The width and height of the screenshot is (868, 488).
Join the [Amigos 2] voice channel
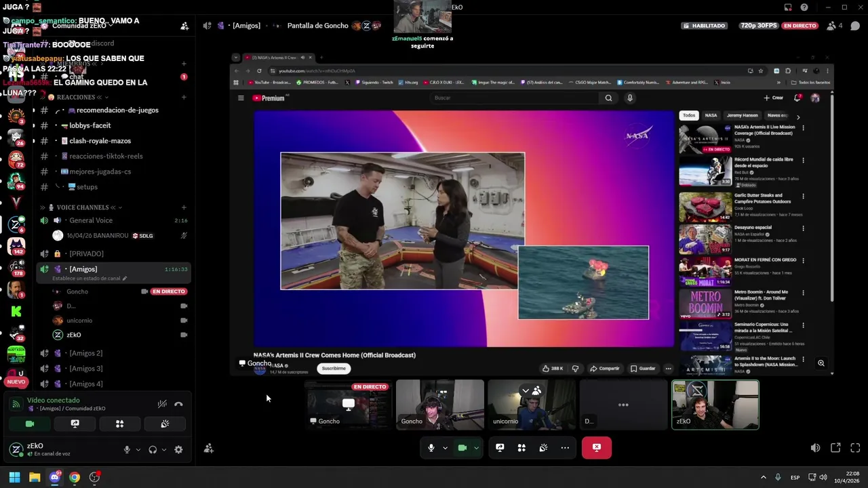point(114,353)
